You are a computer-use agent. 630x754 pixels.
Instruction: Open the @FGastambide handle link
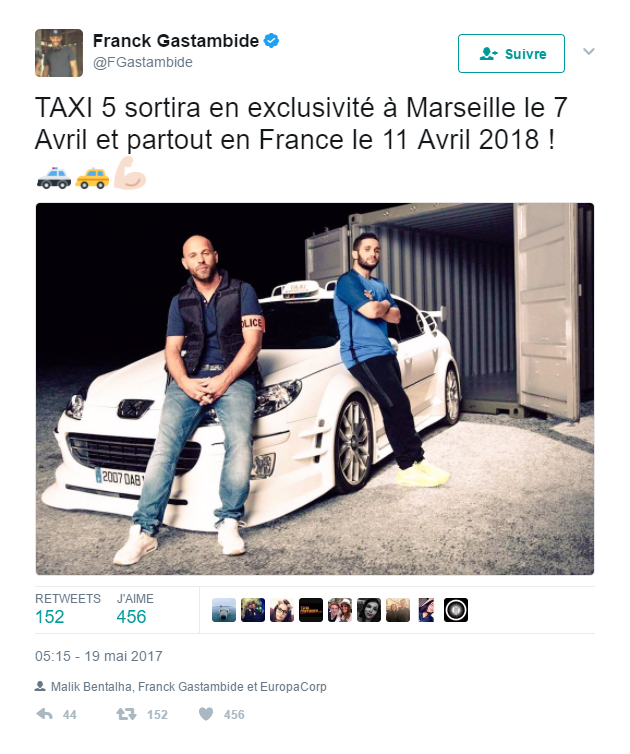pos(143,62)
